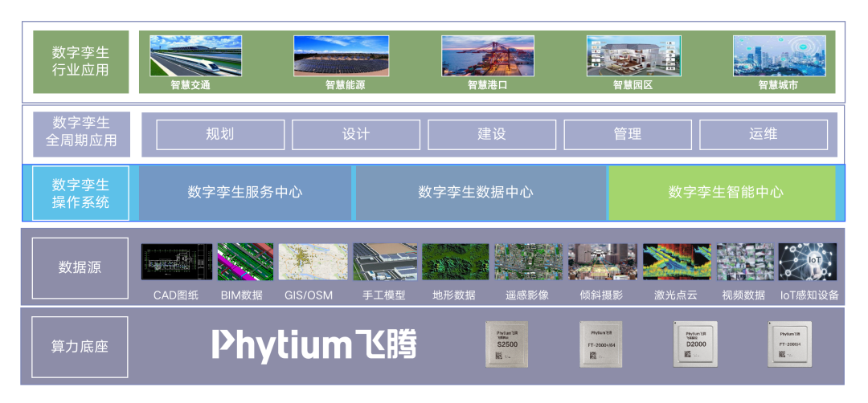Click the 数据源 label box
Screen dimensions: 868x403
pyautogui.click(x=80, y=268)
